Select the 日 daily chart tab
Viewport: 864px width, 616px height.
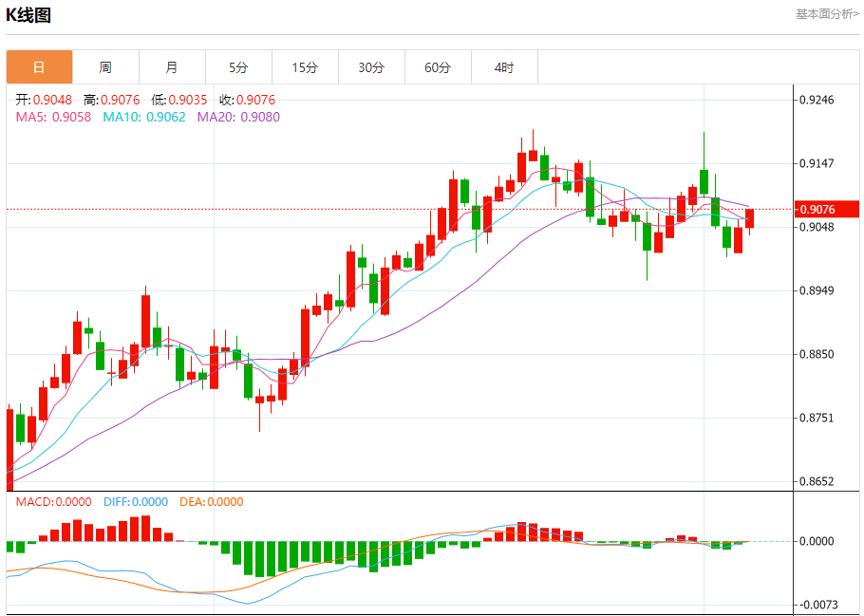coord(39,67)
